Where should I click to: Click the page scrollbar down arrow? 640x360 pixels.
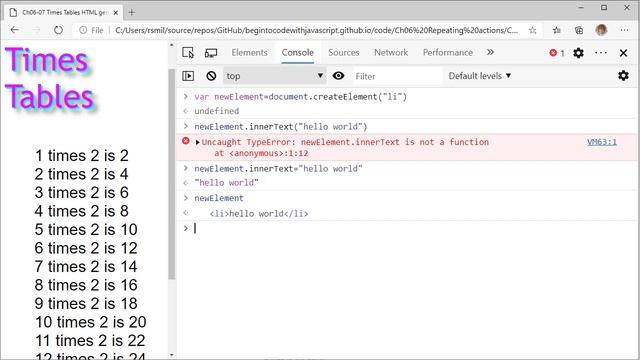pos(172,355)
